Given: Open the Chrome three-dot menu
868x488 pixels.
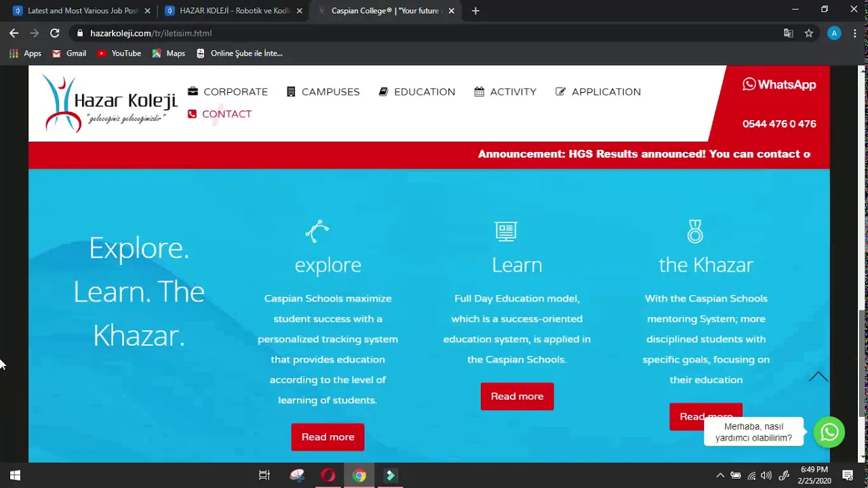Looking at the screenshot, I should pyautogui.click(x=855, y=33).
